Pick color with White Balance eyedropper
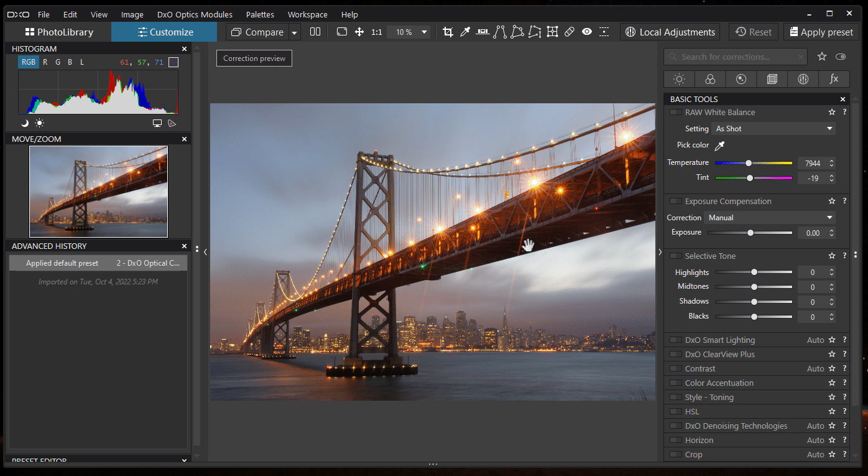Viewport: 868px width, 476px height. coord(720,145)
